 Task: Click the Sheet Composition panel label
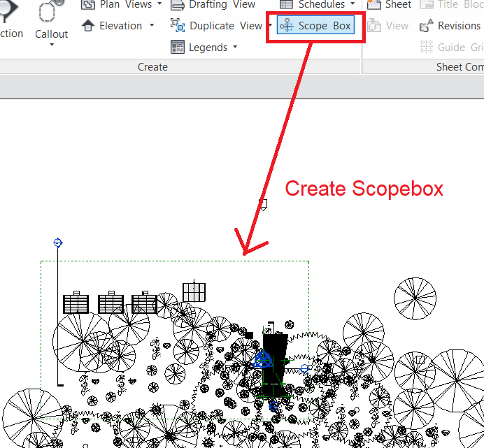pyautogui.click(x=460, y=67)
